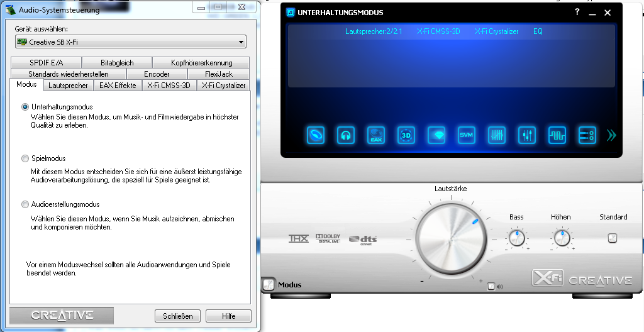The width and height of the screenshot is (644, 332).
Task: Click the music note icon in the console title
Action: (x=291, y=13)
